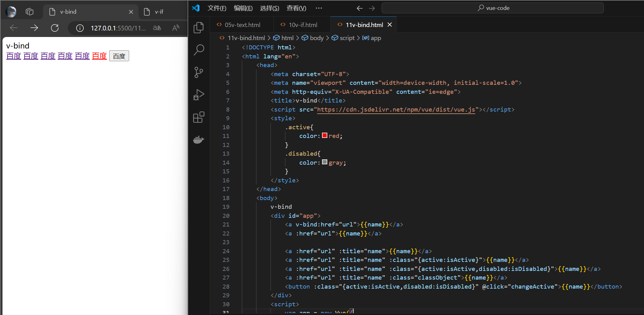Open the Docker view in activity bar
This screenshot has height=315, width=644.
coord(199,139)
